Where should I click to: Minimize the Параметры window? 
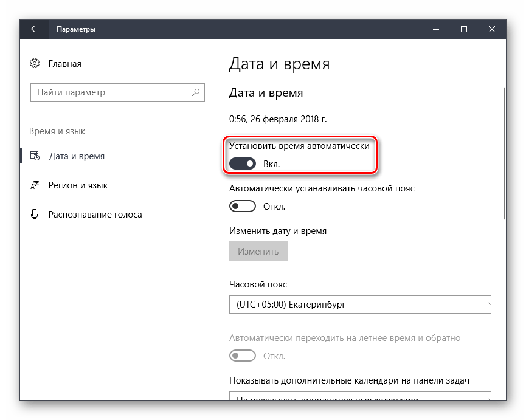click(436, 29)
